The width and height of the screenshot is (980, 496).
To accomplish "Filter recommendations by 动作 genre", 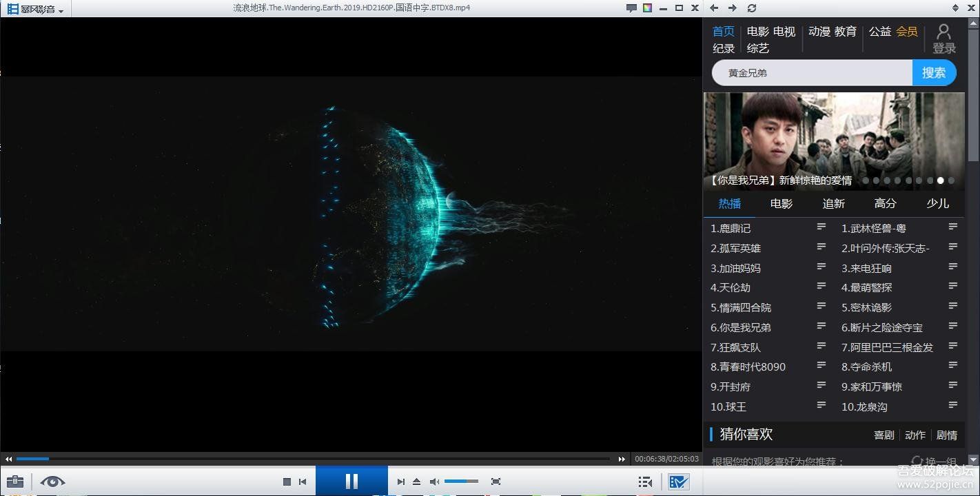I will [x=915, y=435].
